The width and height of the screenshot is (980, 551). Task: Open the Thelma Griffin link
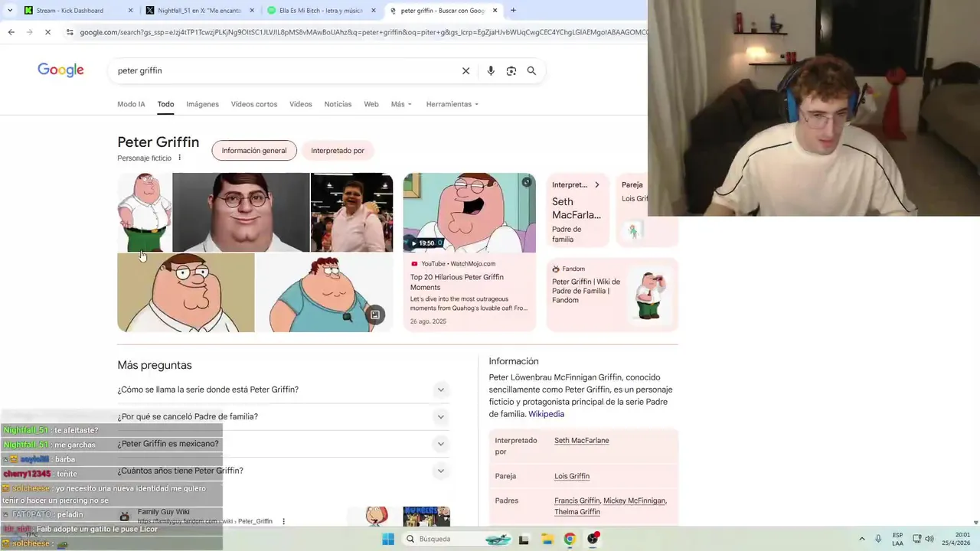[577, 512]
